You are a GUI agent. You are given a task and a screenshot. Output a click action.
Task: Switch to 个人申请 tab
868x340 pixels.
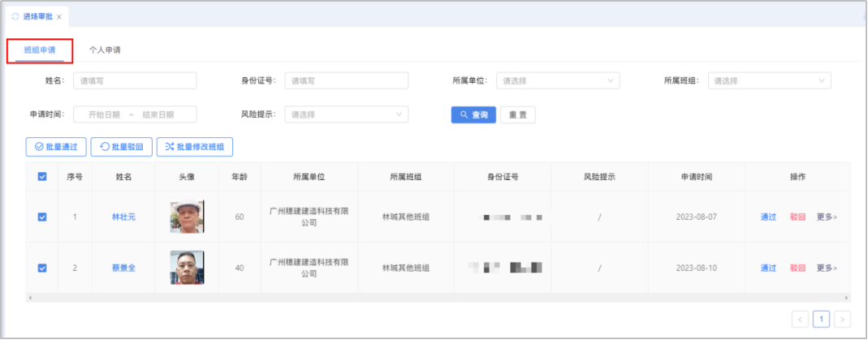coord(105,50)
